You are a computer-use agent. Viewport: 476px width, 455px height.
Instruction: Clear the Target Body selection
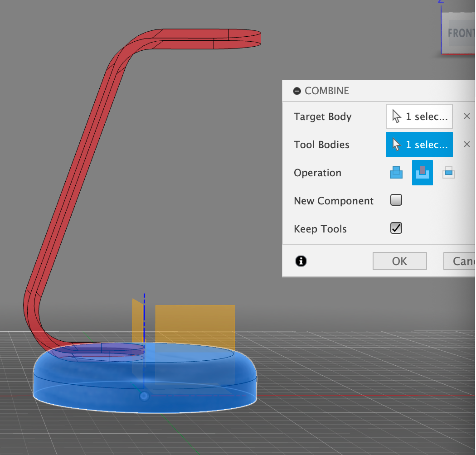point(466,116)
